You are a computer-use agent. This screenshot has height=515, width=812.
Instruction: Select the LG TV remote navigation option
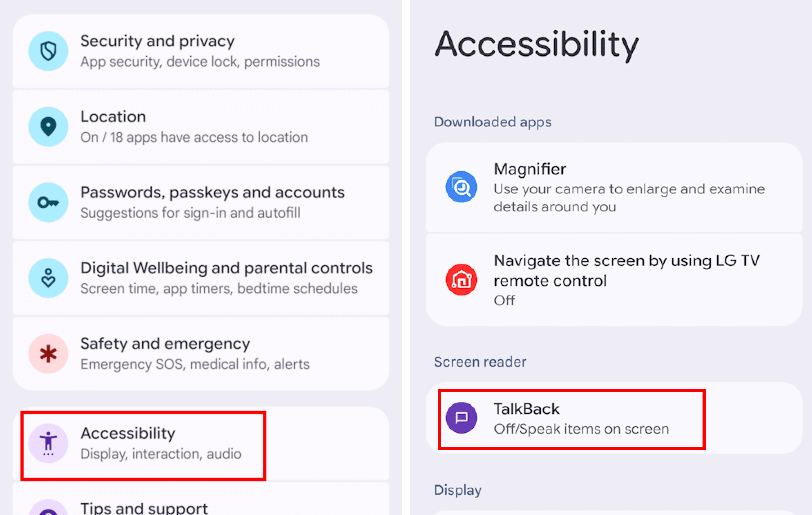pos(613,280)
